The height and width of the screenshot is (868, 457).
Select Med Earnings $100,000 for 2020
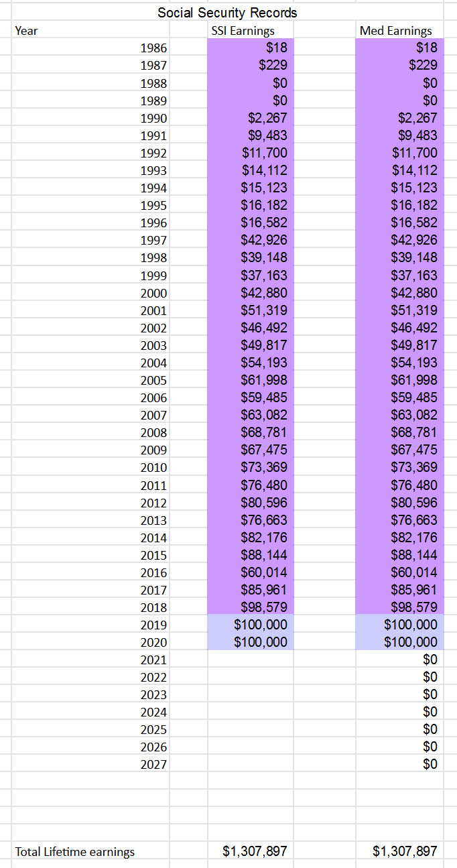coord(396,642)
